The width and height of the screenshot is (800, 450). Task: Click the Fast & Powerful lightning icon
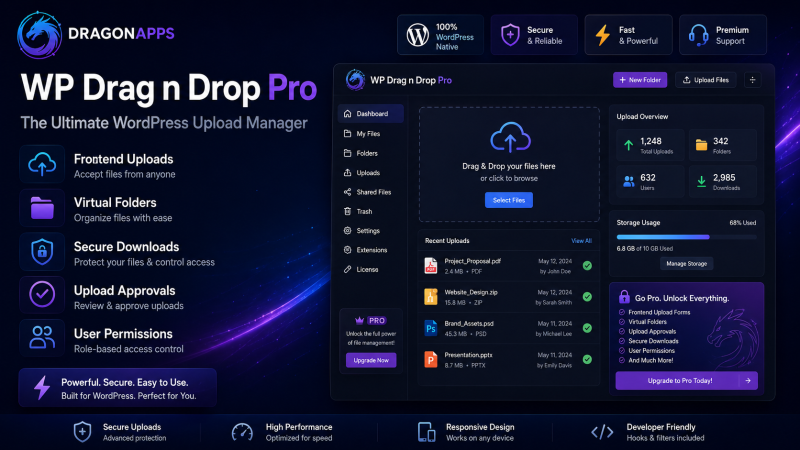[603, 35]
